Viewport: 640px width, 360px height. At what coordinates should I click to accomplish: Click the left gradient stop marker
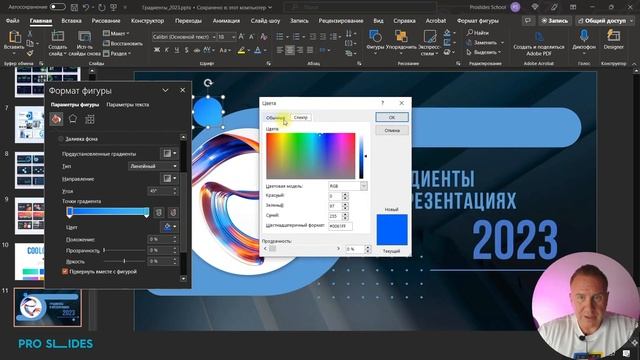70,212
